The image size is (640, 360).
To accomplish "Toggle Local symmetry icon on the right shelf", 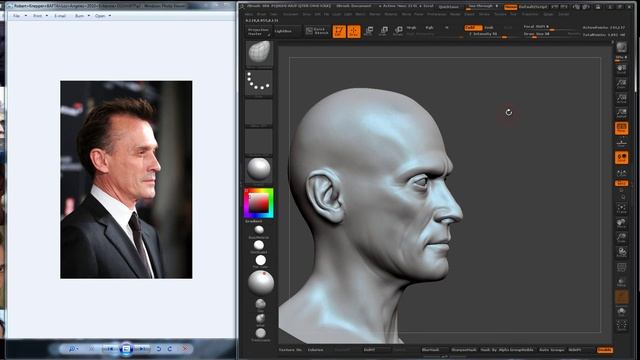I will point(621,158).
